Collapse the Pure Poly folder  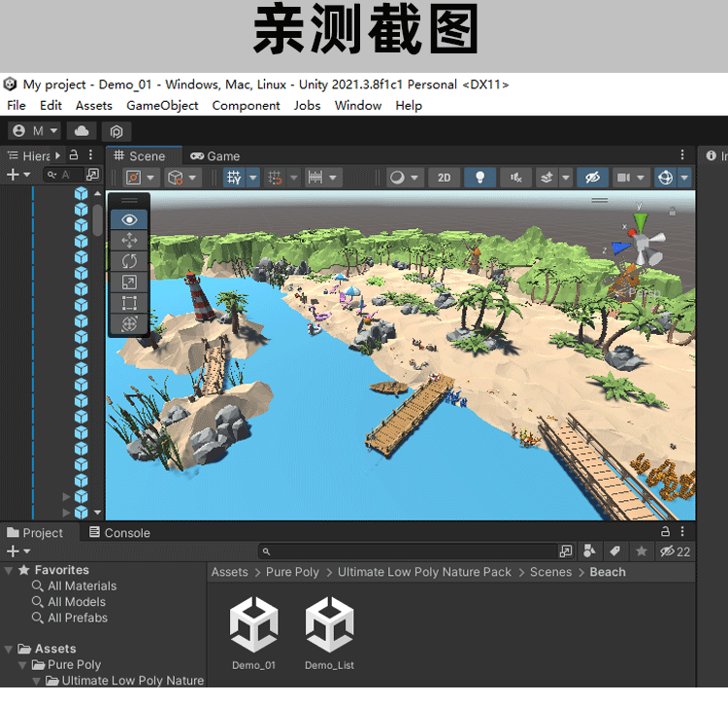click(21, 665)
